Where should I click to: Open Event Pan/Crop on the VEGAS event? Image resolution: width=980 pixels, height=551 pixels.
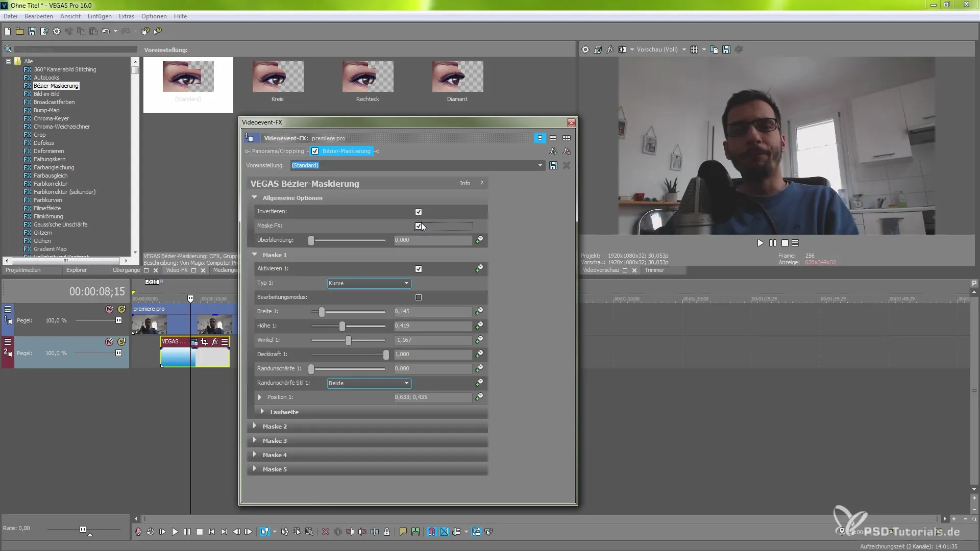204,342
